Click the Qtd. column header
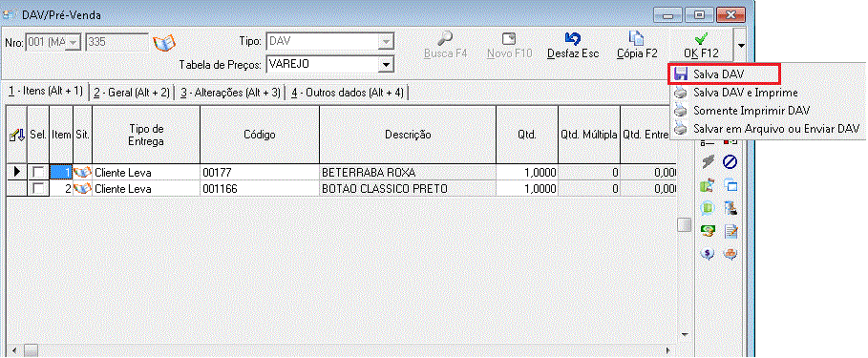The width and height of the screenshot is (868, 358). [x=527, y=135]
